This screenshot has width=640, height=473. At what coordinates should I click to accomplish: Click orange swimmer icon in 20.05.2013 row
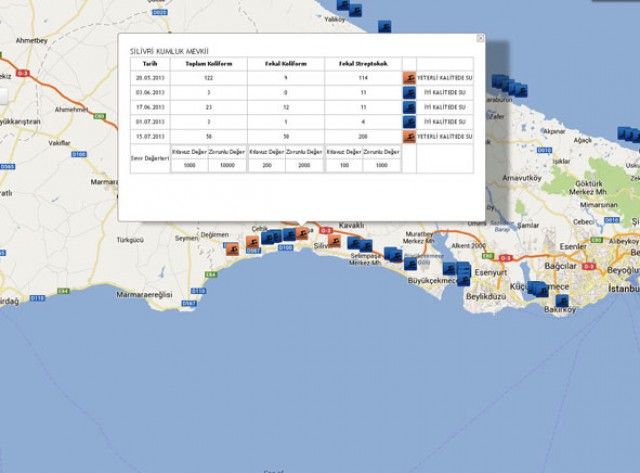(x=409, y=77)
